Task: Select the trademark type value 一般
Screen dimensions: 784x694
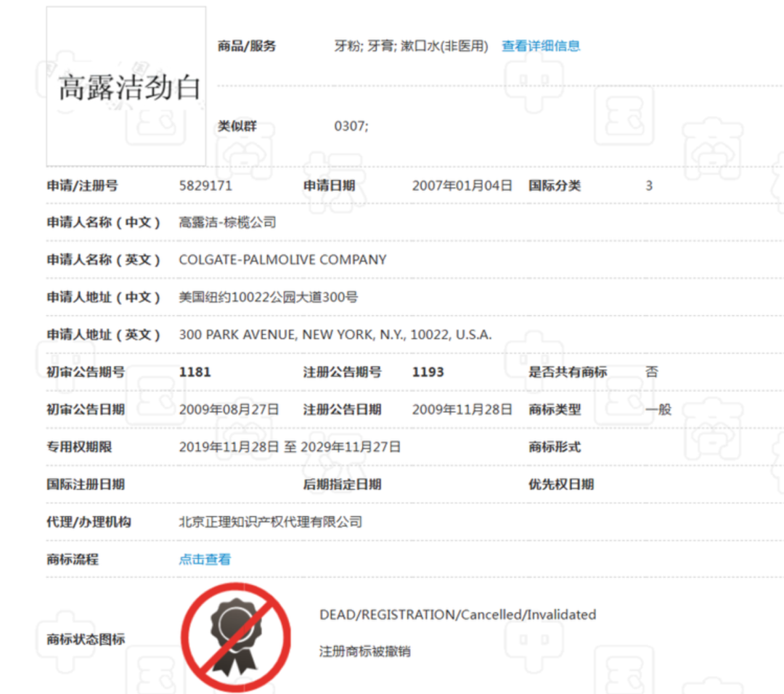Action: (658, 409)
